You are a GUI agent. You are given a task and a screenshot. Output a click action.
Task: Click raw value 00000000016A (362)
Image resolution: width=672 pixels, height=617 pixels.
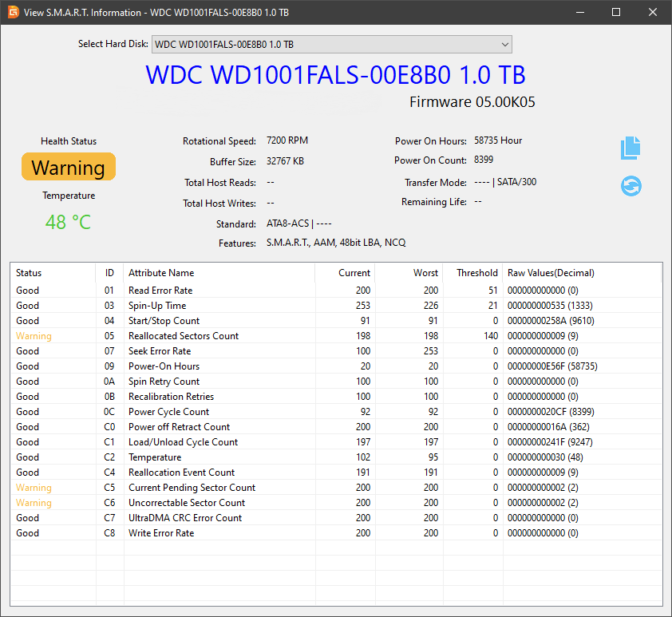tap(548, 427)
